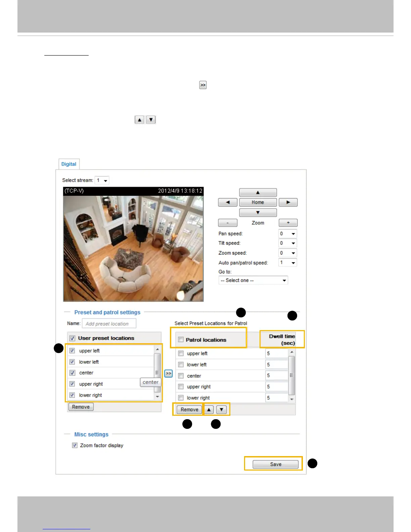Click patrol list scrollbar up arrow
Screen dimensions: 411x532
[x=292, y=352]
